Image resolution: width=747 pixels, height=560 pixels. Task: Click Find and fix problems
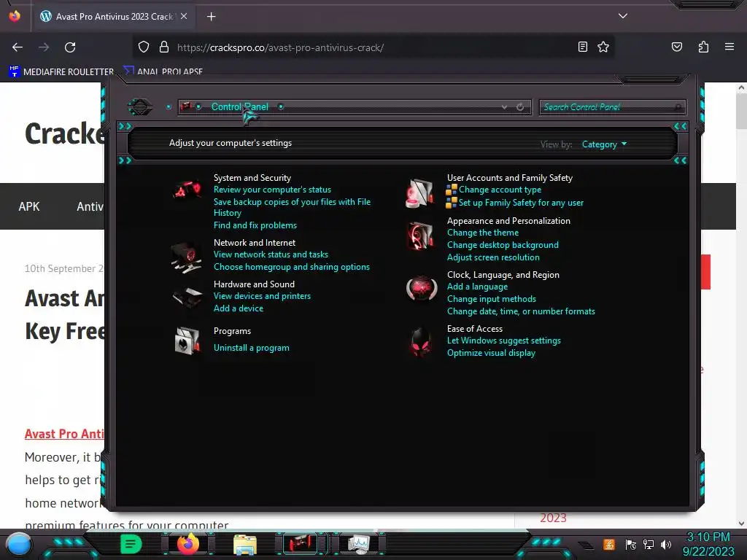pyautogui.click(x=255, y=225)
